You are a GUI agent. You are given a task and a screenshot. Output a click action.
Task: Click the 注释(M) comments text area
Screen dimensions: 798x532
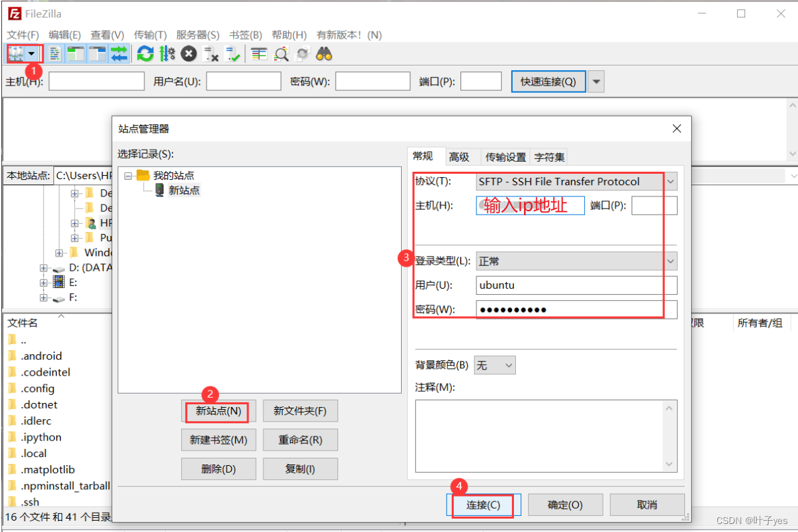[x=546, y=436]
